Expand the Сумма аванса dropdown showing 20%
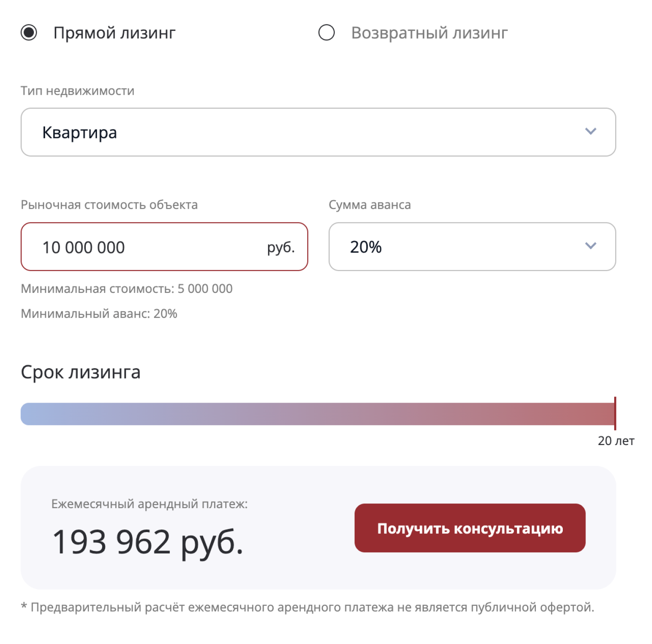 click(x=472, y=246)
